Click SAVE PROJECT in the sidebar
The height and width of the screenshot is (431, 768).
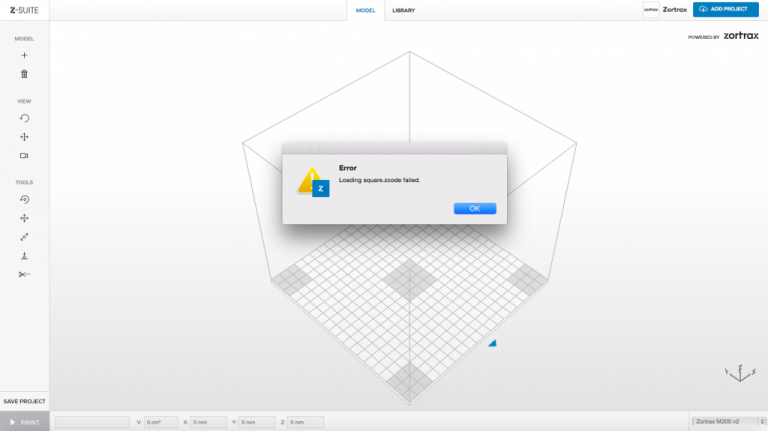(24, 401)
